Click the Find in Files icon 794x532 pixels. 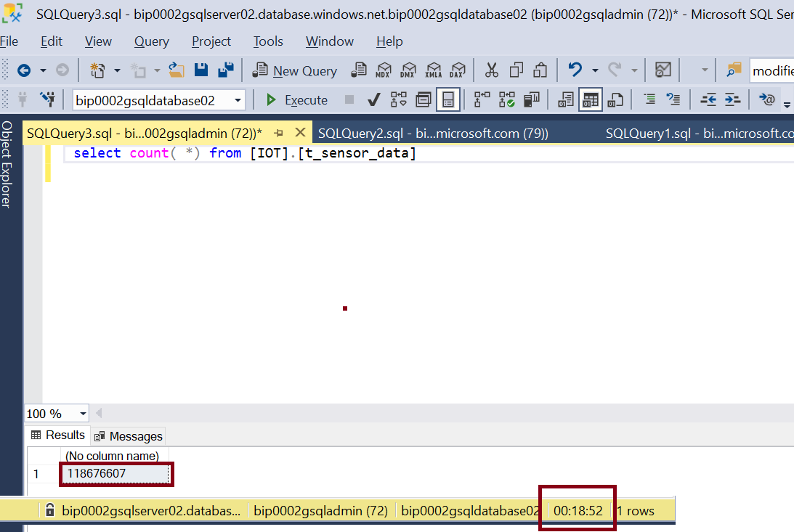[x=733, y=70]
